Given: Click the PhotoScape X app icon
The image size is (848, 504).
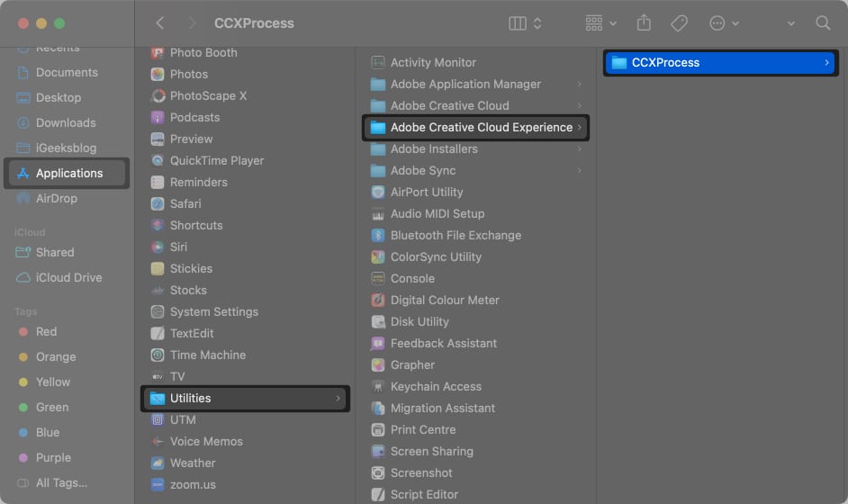Looking at the screenshot, I should (158, 95).
